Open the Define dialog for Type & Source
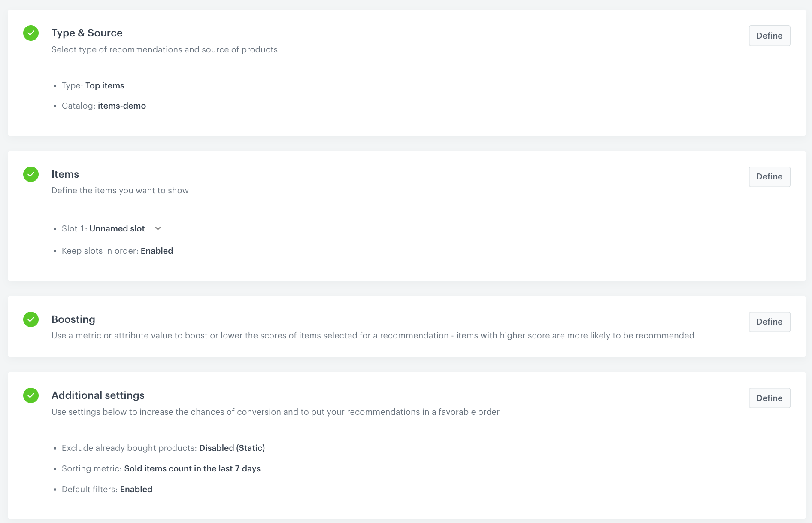812x523 pixels. [769, 36]
